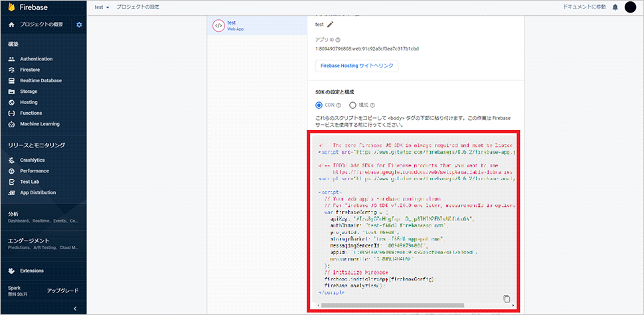This screenshot has width=644, height=315.
Task: Click the Firebase logo icon
Action: tap(11, 7)
